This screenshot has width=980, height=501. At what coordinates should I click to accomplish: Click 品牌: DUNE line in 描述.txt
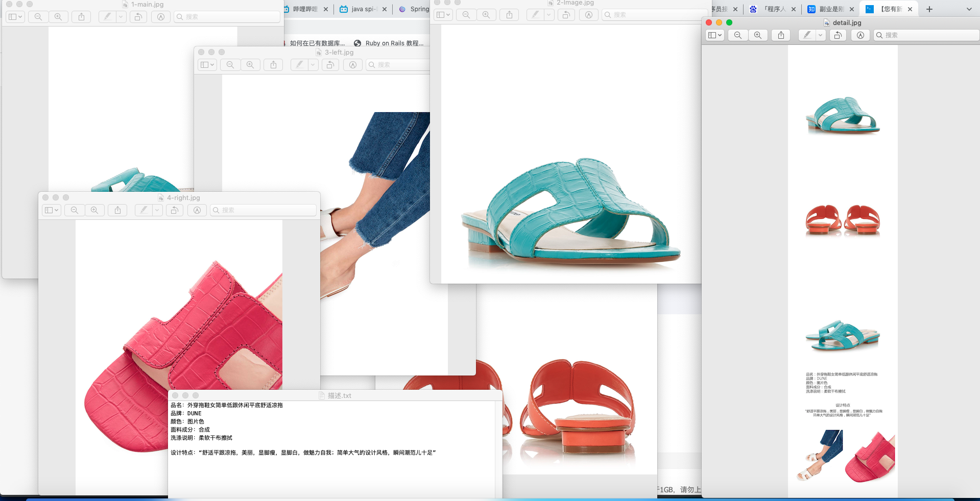(186, 413)
